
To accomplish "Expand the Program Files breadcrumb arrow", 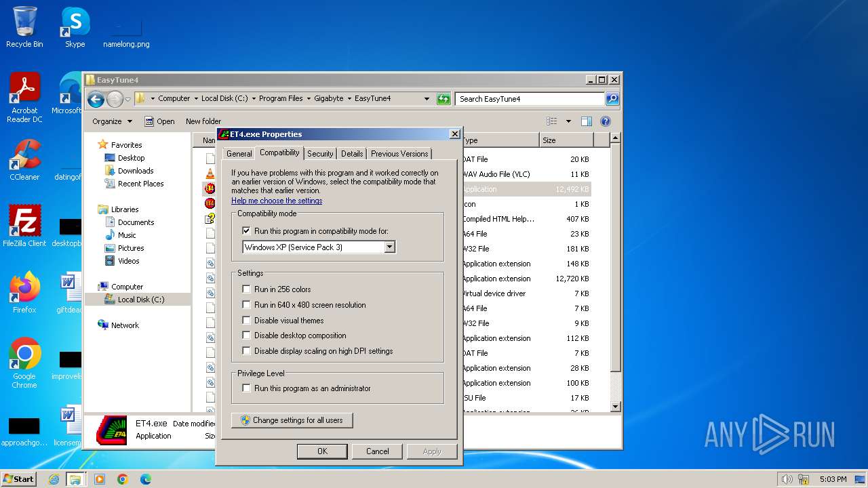I will coord(309,99).
